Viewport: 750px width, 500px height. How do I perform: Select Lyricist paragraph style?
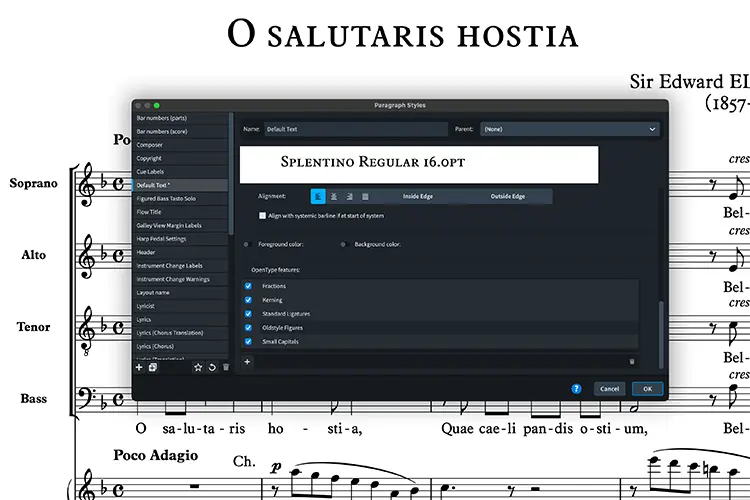tap(180, 306)
